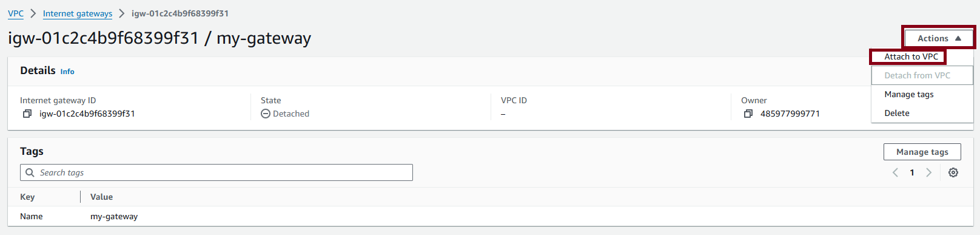This screenshot has height=235, width=980.
Task: Open tags table preferences gear
Action: (x=953, y=172)
